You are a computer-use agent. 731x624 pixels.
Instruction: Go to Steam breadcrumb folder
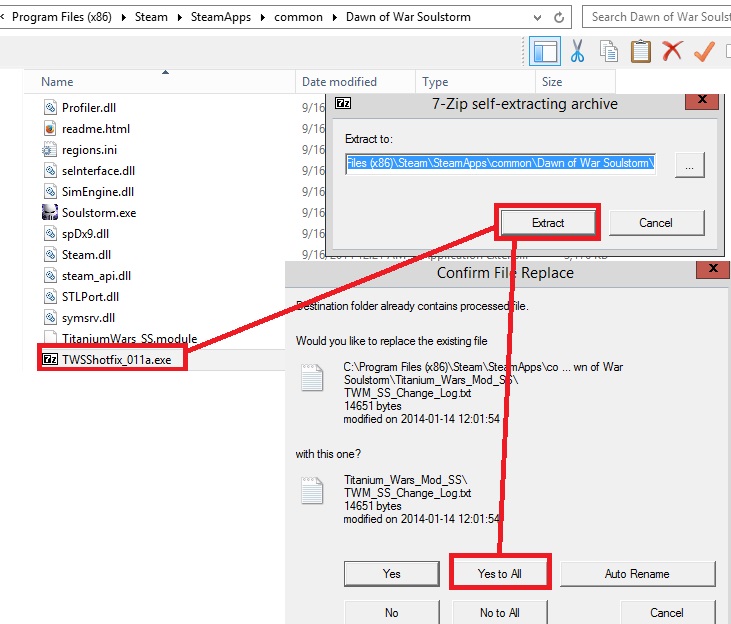point(151,17)
